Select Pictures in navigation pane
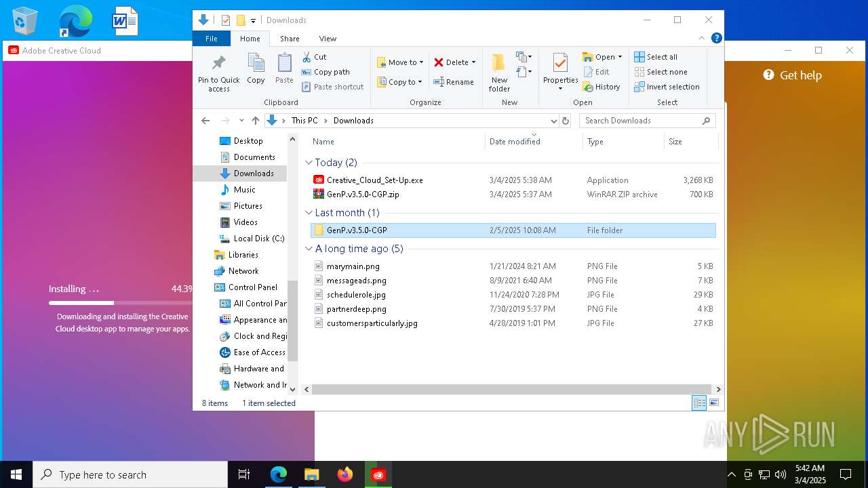The height and width of the screenshot is (488, 868). tap(248, 206)
